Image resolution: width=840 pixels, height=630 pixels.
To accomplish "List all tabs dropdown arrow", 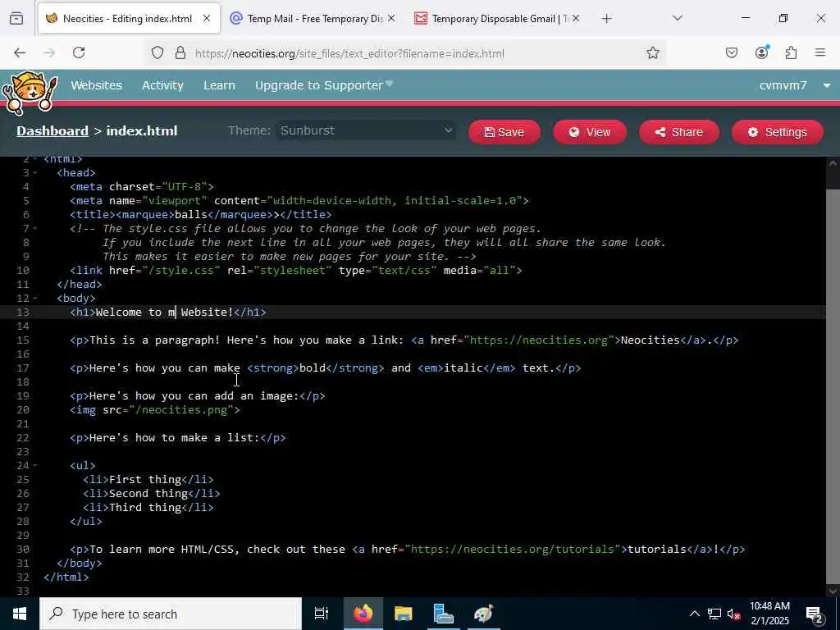I will tap(678, 18).
